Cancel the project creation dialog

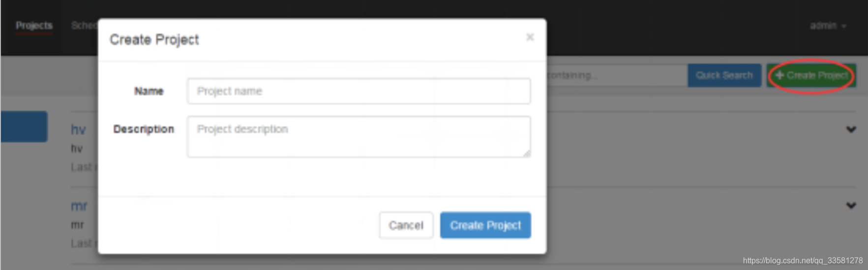(406, 225)
